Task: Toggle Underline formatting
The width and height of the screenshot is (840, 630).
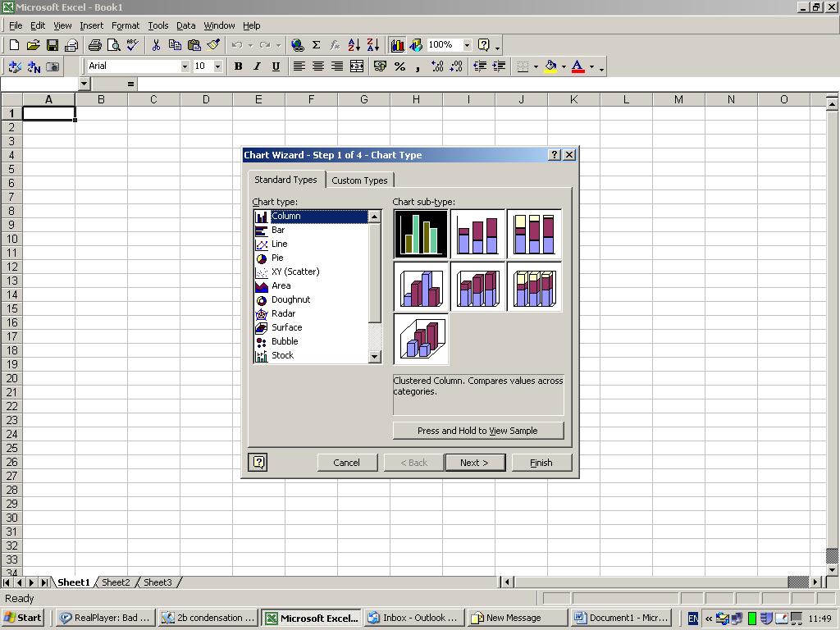Action: tap(276, 66)
